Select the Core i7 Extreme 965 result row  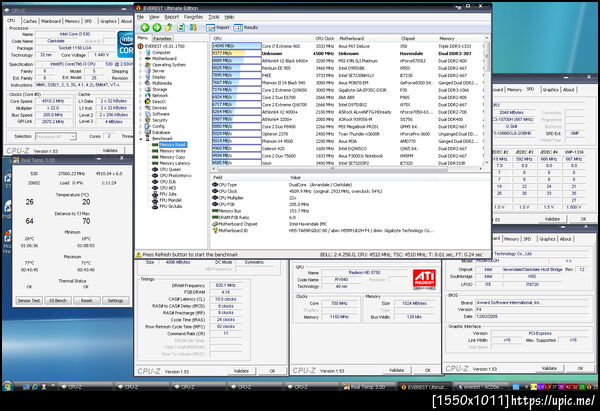point(347,46)
